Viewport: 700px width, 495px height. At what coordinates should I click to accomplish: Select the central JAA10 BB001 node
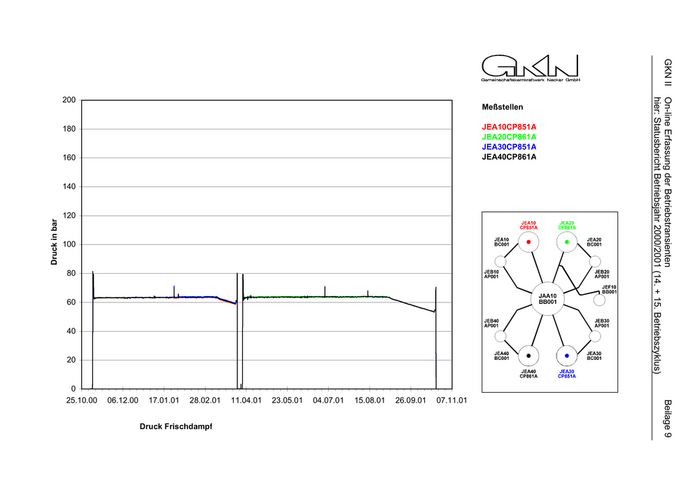click(547, 299)
